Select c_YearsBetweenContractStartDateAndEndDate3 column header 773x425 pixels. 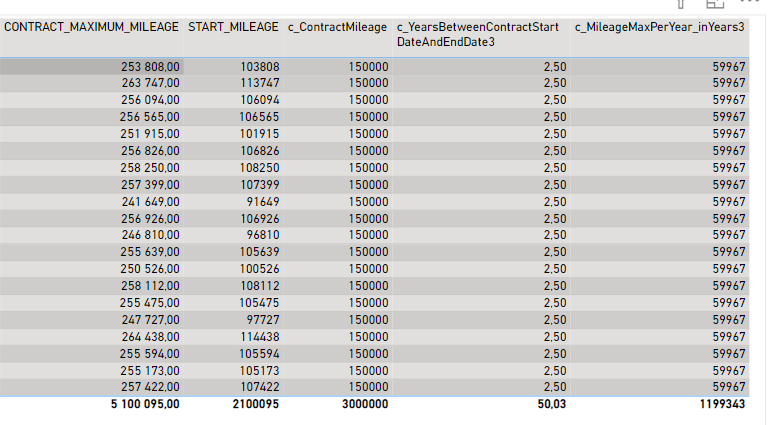[478, 35]
